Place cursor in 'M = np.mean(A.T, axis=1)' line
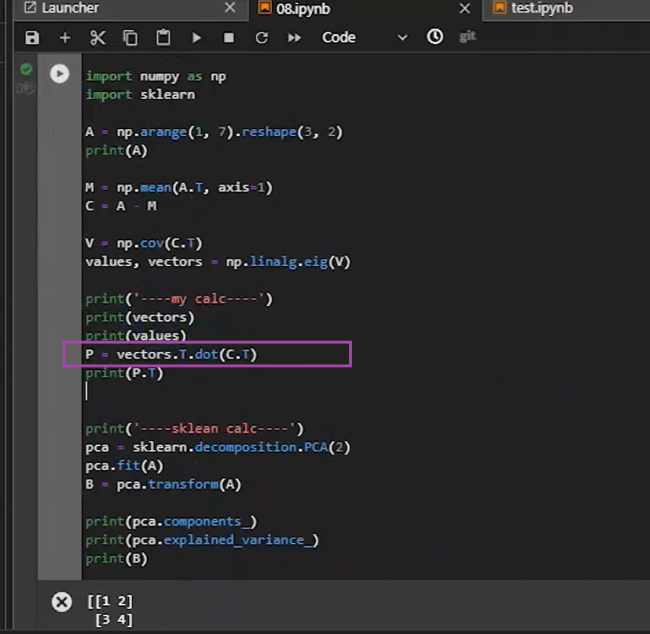The width and height of the screenshot is (650, 634). click(179, 187)
